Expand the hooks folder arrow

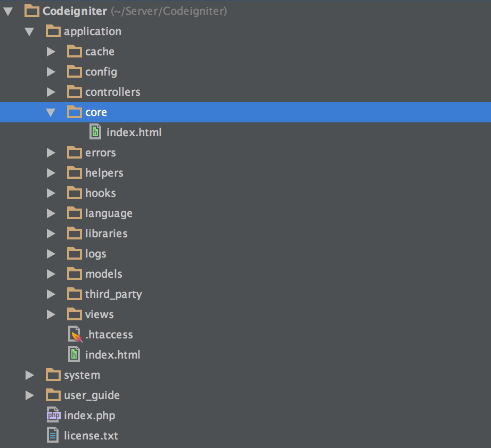51,193
